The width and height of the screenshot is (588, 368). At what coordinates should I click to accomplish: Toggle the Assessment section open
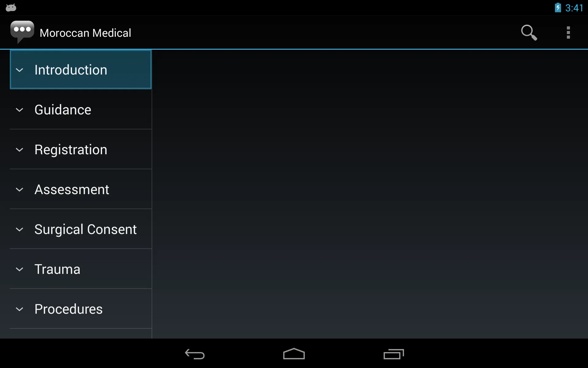click(x=81, y=190)
